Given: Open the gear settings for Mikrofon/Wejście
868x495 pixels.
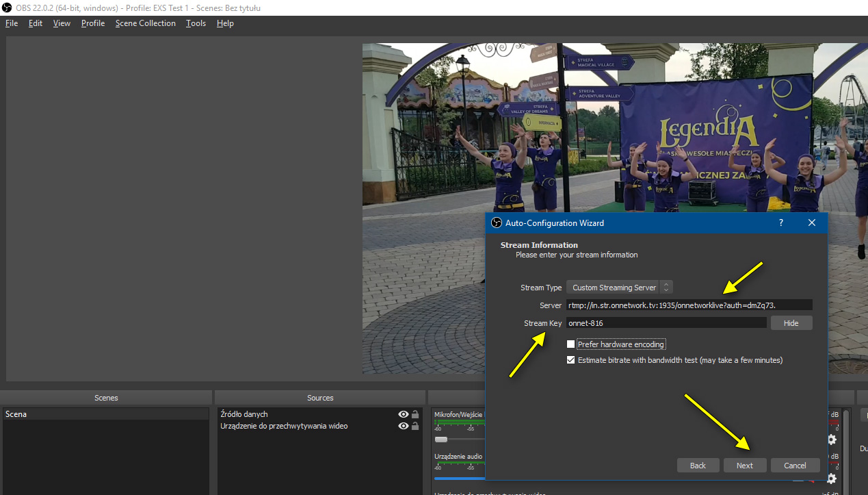Looking at the screenshot, I should (832, 440).
